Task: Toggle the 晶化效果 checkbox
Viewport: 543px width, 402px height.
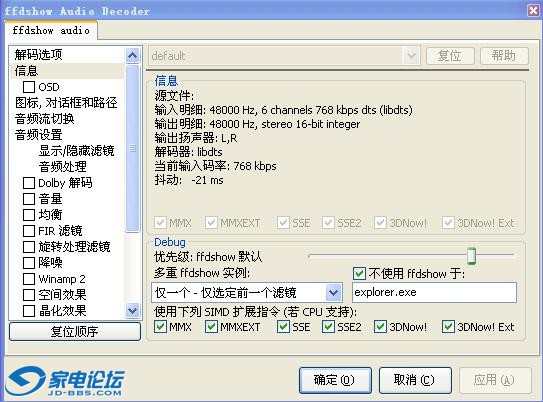Action: tap(29, 311)
